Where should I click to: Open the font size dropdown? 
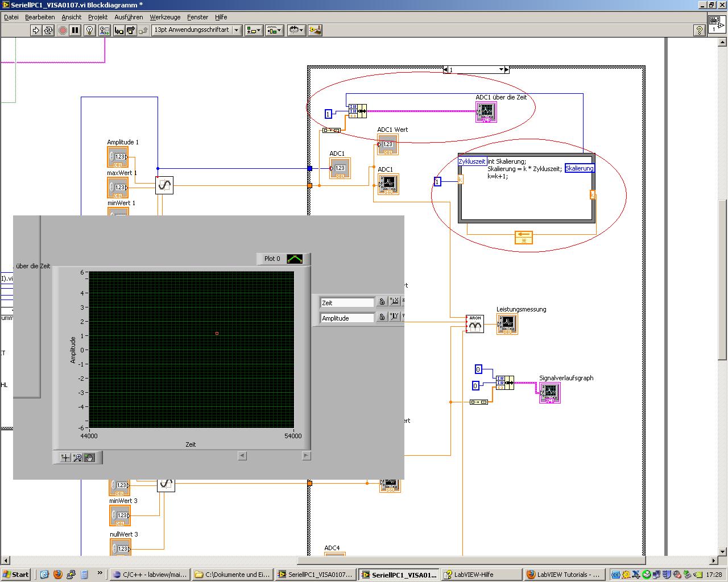[196, 30]
